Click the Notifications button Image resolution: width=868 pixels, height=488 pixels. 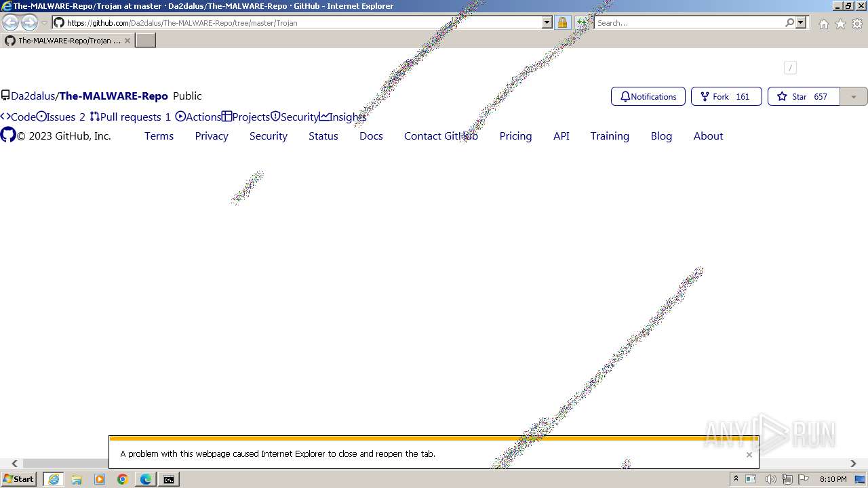tap(648, 96)
